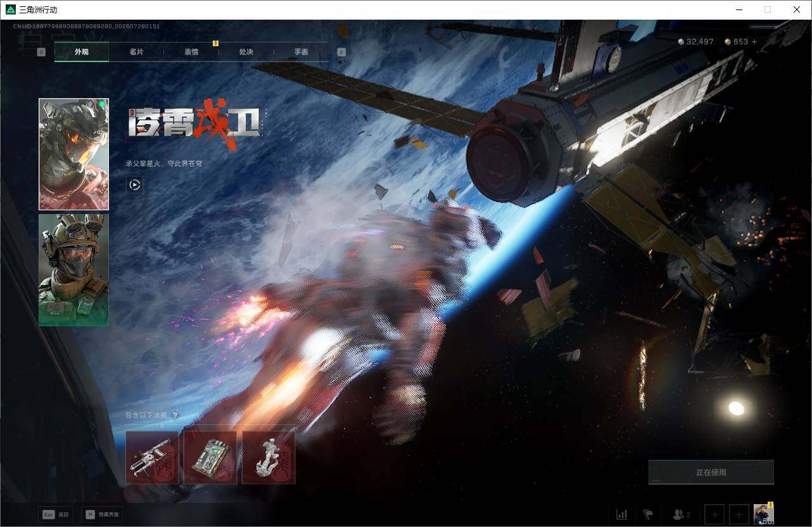Invite a teammate using first plus slot
The width and height of the screenshot is (812, 527).
click(x=714, y=514)
